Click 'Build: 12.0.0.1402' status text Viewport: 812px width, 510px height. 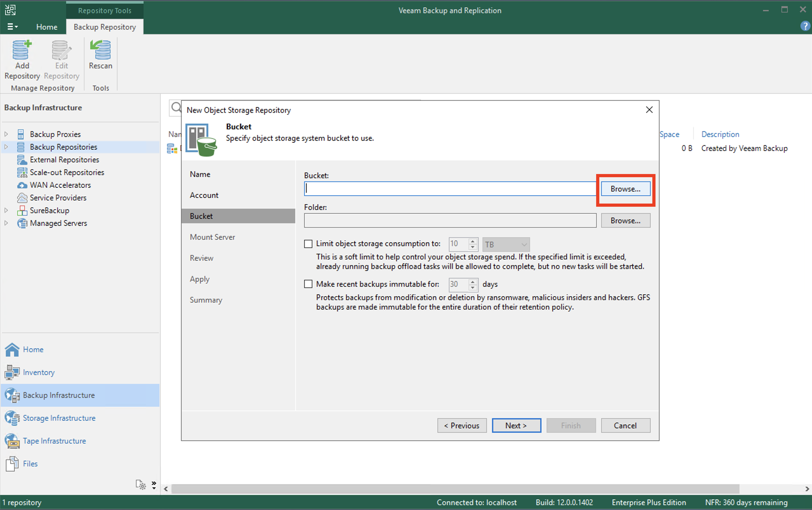564,503
